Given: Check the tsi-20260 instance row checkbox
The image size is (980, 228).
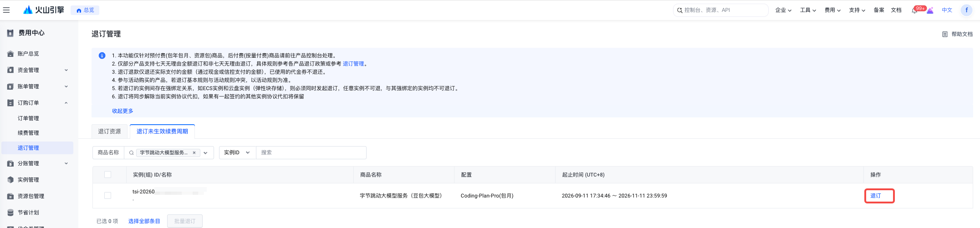Looking at the screenshot, I should click(108, 196).
